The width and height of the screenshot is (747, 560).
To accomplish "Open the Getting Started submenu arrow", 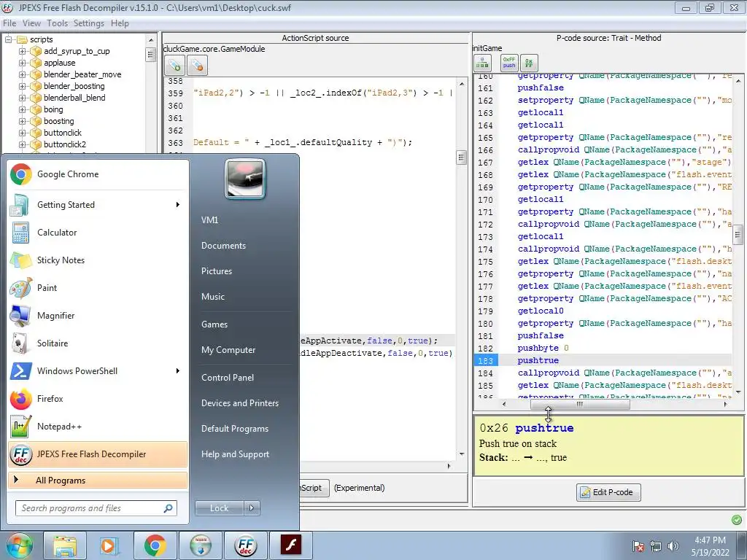I will coord(178,205).
